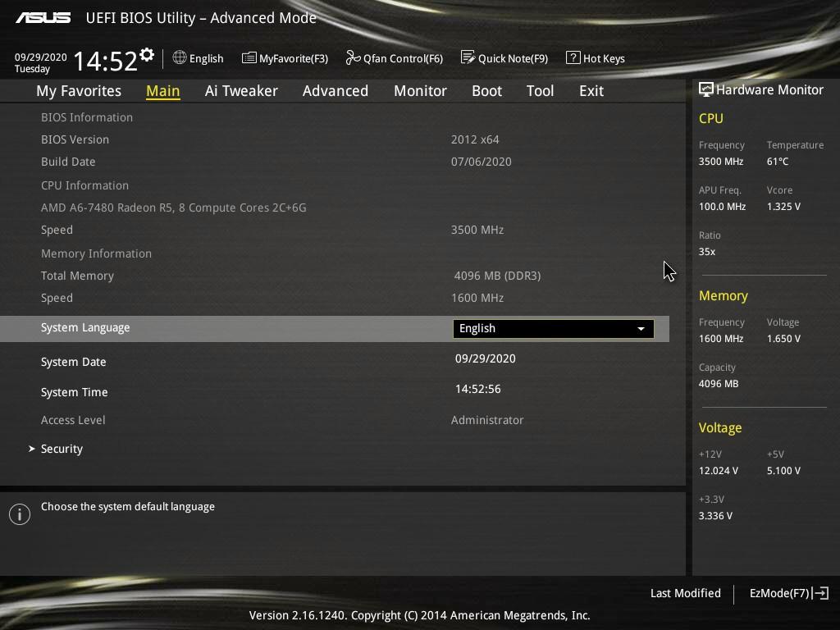The image size is (840, 630).
Task: Click the help text 'Choose the system default language'
Action: click(x=128, y=507)
